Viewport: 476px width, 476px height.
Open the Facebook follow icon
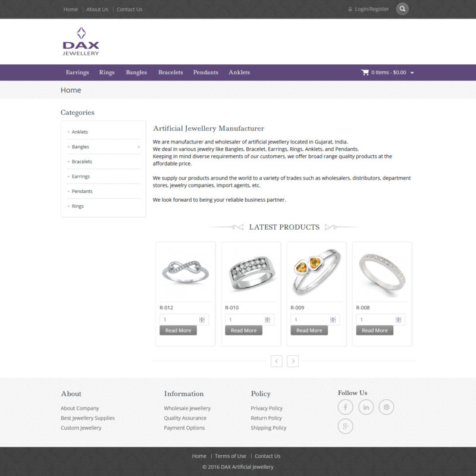(x=346, y=407)
